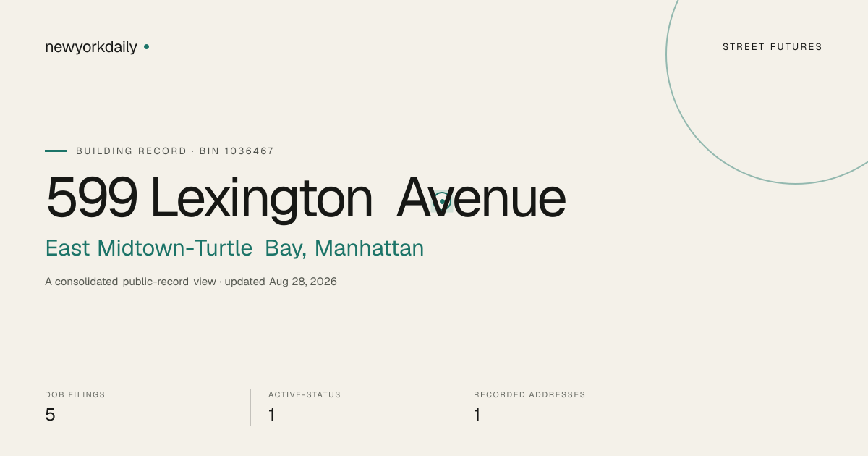The image size is (868, 456).
Task: Click the 599 Lexington Avenue heading
Action: [x=306, y=198]
